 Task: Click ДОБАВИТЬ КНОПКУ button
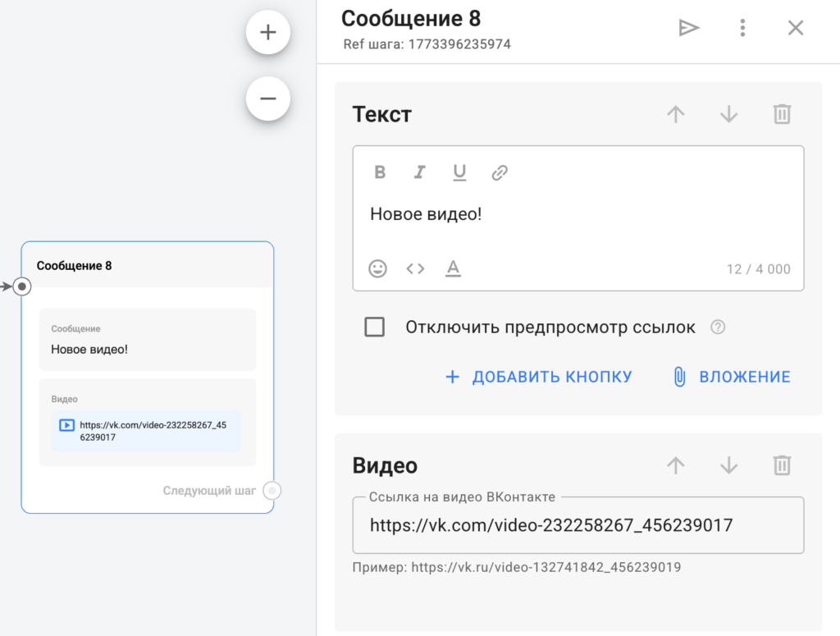539,377
